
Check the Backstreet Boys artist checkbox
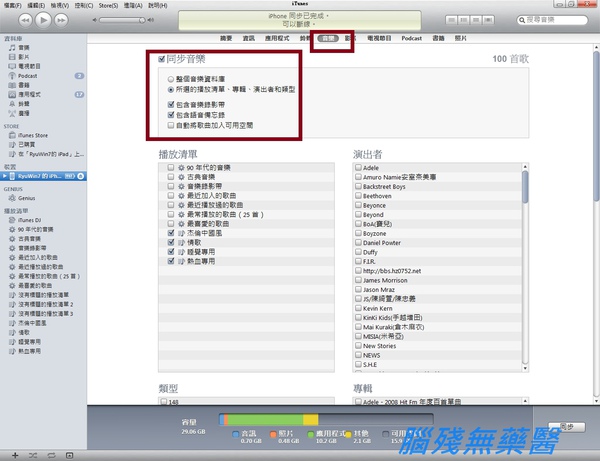click(x=359, y=186)
